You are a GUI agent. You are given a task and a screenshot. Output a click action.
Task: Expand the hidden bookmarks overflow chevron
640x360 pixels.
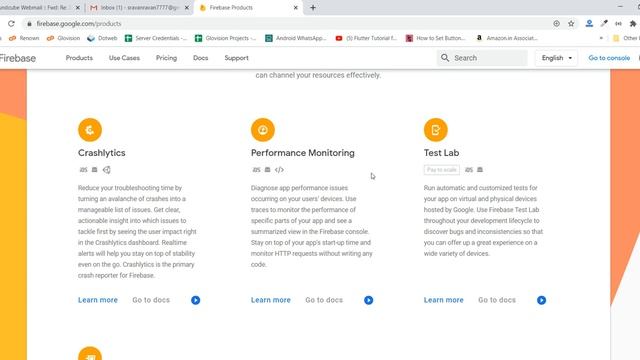[x=601, y=38]
